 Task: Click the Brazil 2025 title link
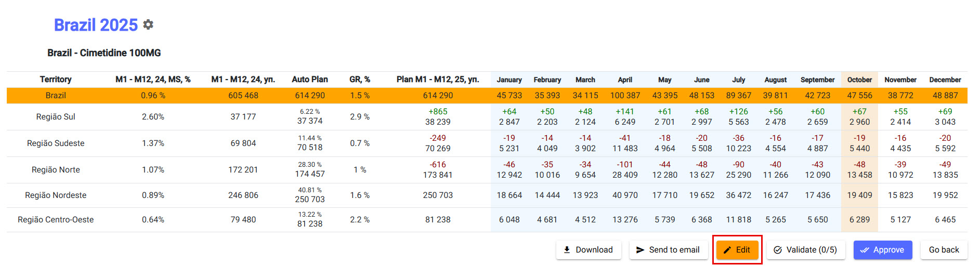tap(96, 25)
